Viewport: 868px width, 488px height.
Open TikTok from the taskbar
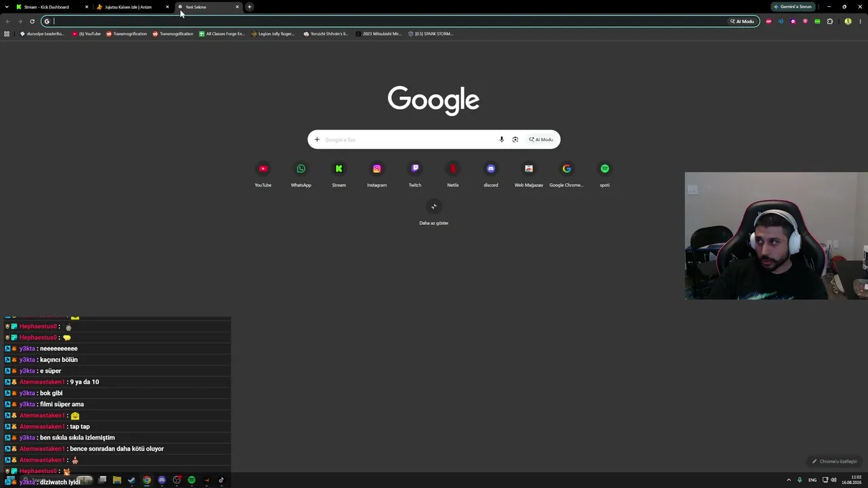(221, 480)
